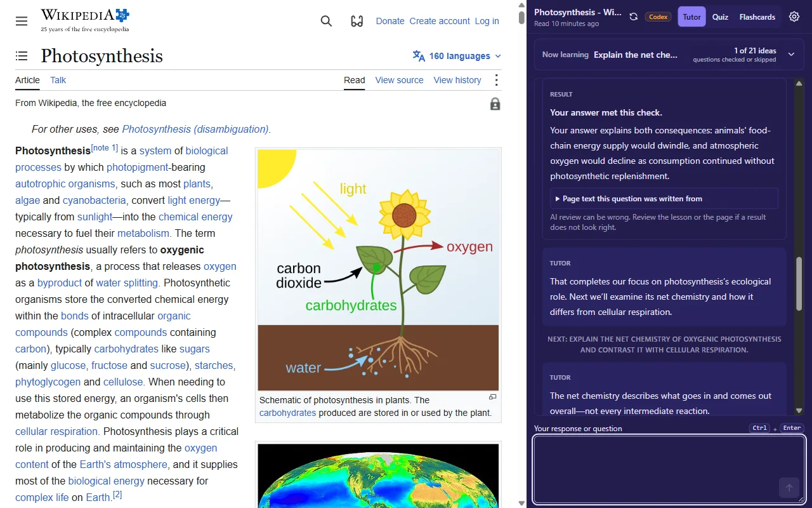Click the Codex badge
812x508 pixels.
[658, 17]
